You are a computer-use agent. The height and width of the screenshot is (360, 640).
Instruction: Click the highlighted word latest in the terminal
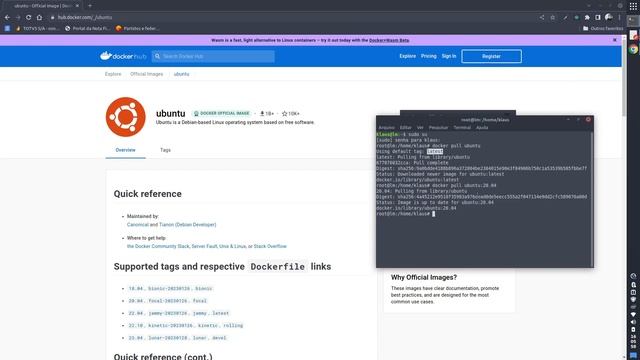pos(435,151)
